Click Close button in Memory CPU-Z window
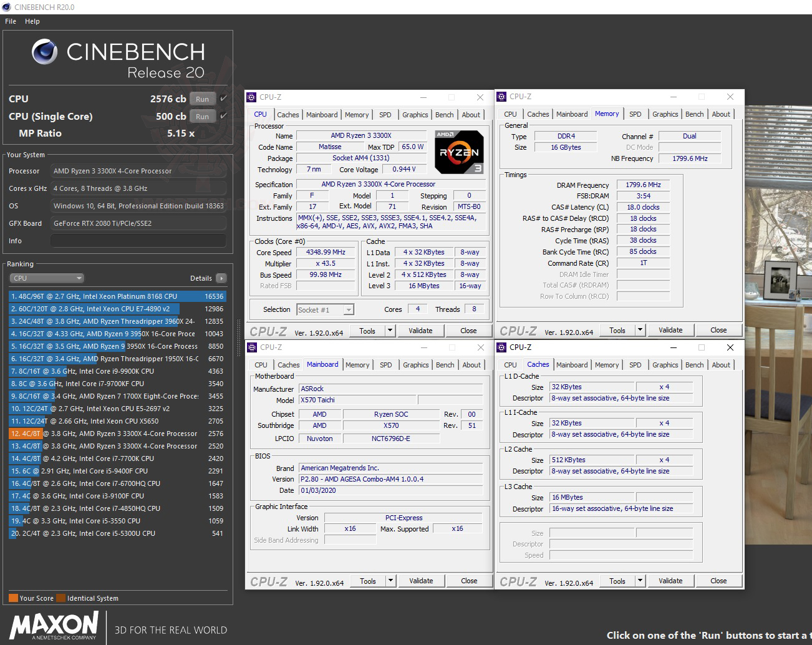 [718, 330]
